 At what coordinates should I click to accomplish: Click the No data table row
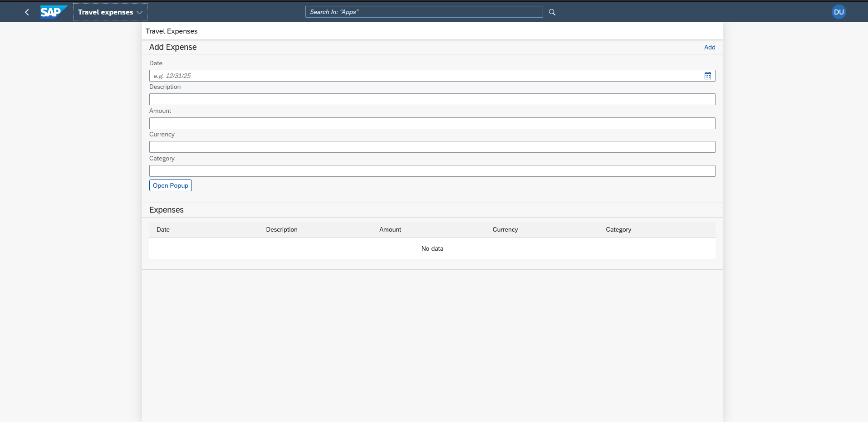[432, 248]
